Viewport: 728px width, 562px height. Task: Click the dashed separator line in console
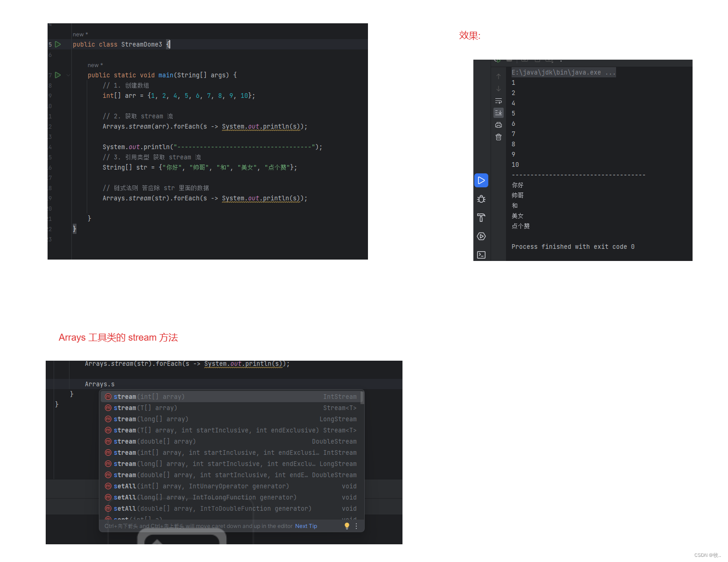(x=578, y=175)
